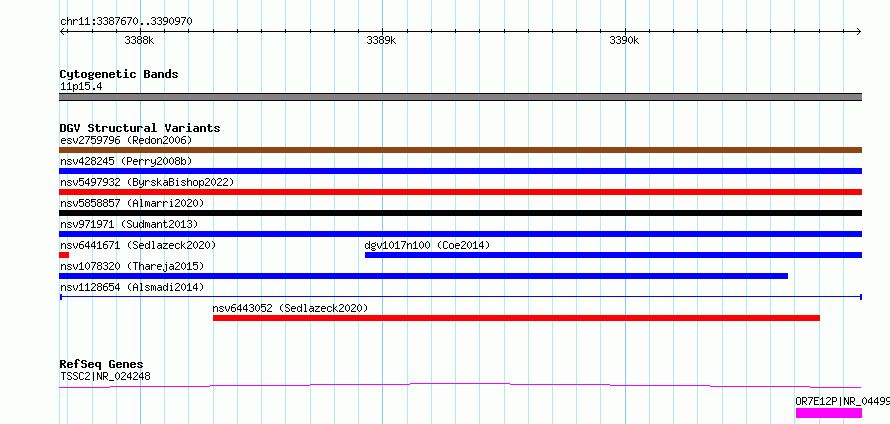Screen dimensions: 890x424
Task: Click the red nsv5497932 variant bar
Action: click(x=460, y=192)
